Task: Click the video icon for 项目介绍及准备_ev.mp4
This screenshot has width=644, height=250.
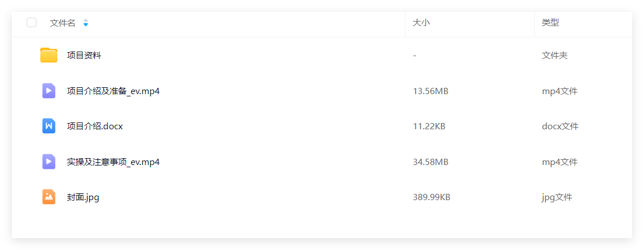Action: pos(49,91)
